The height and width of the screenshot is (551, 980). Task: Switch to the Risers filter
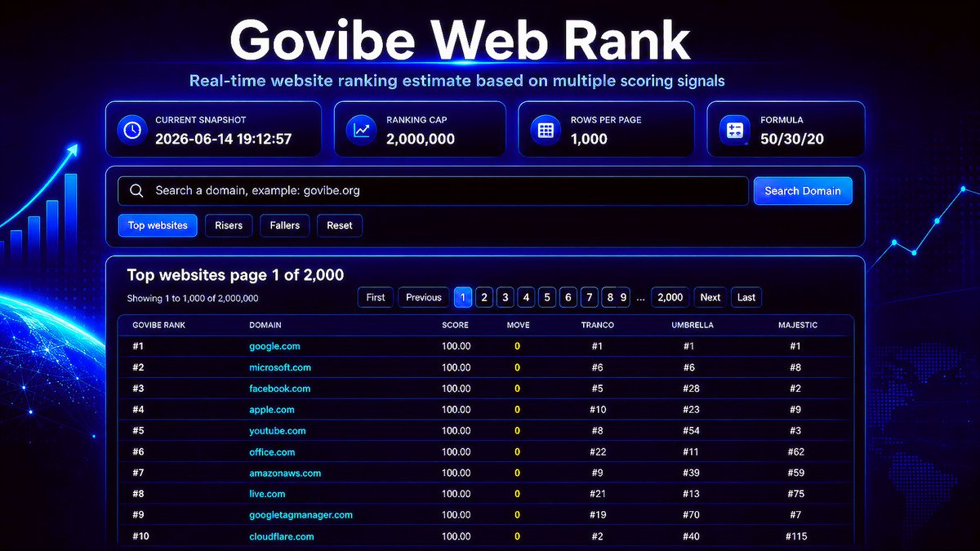pyautogui.click(x=229, y=225)
